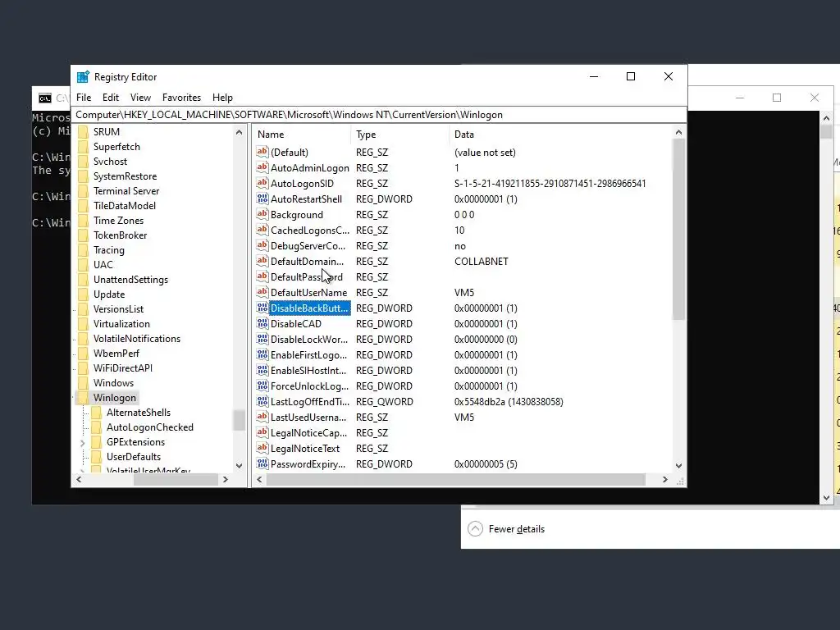This screenshot has width=840, height=630.
Task: Select the DebugServerCo... string value icon
Action: tap(262, 245)
